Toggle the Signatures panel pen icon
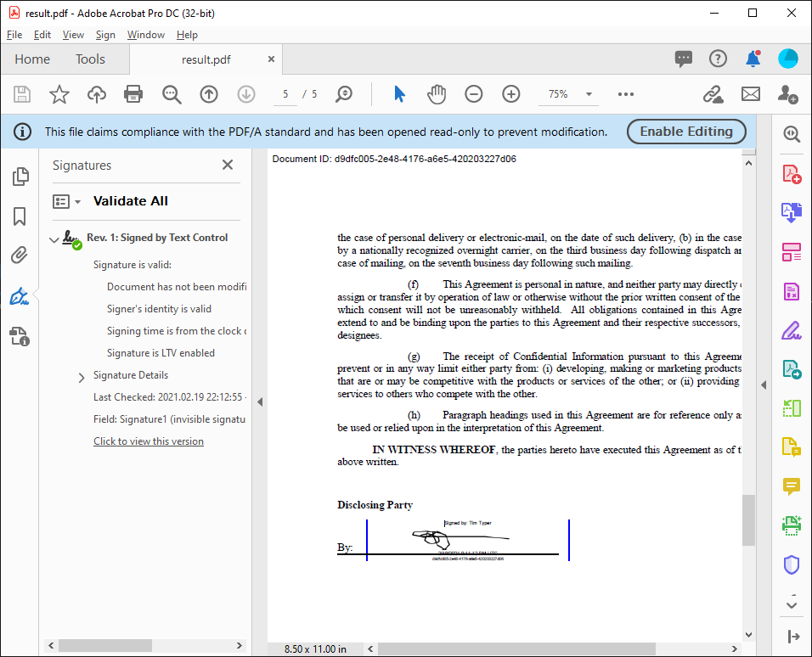812x657 pixels. (20, 296)
